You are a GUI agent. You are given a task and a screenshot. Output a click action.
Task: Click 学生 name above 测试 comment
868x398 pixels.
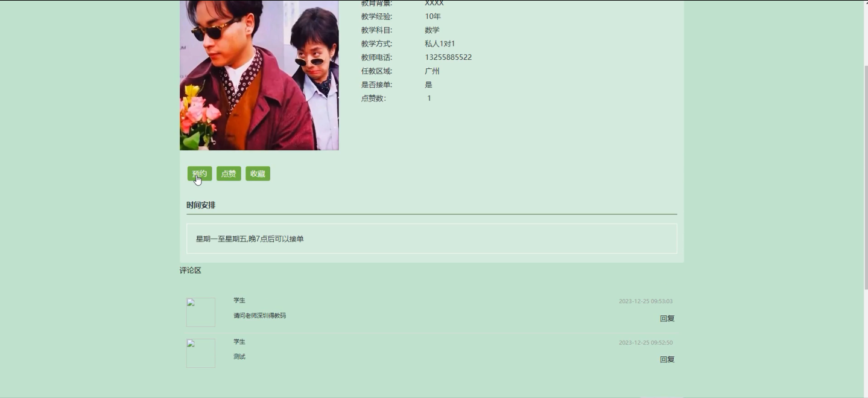[239, 342]
